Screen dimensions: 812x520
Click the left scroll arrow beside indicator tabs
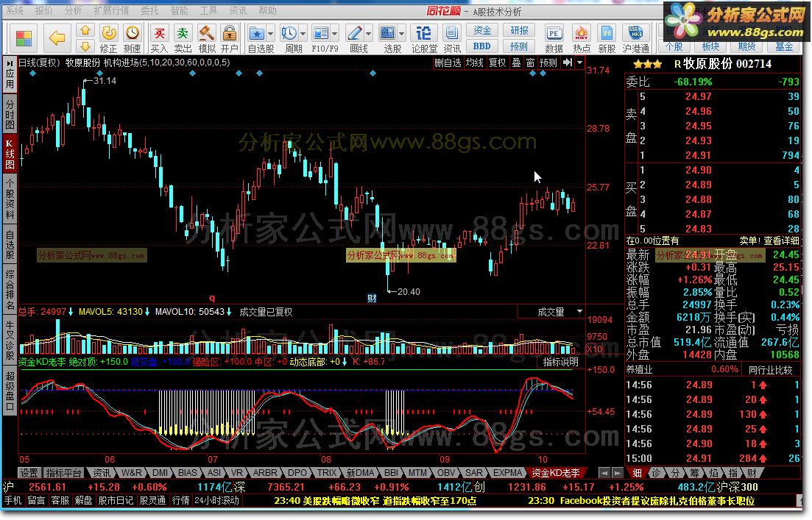tap(604, 473)
